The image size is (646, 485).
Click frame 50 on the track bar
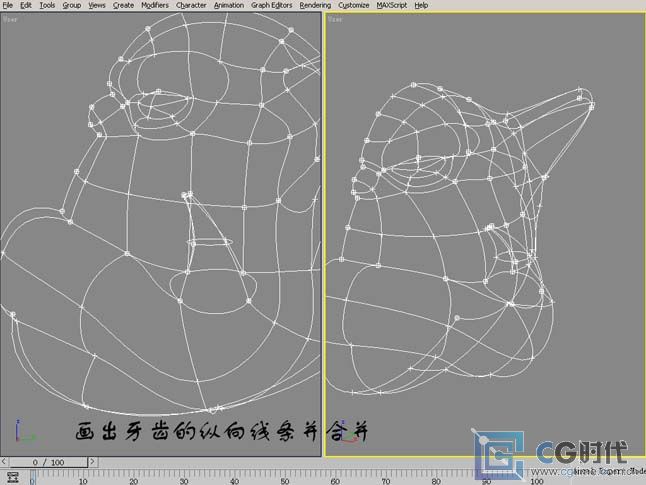(x=285, y=481)
